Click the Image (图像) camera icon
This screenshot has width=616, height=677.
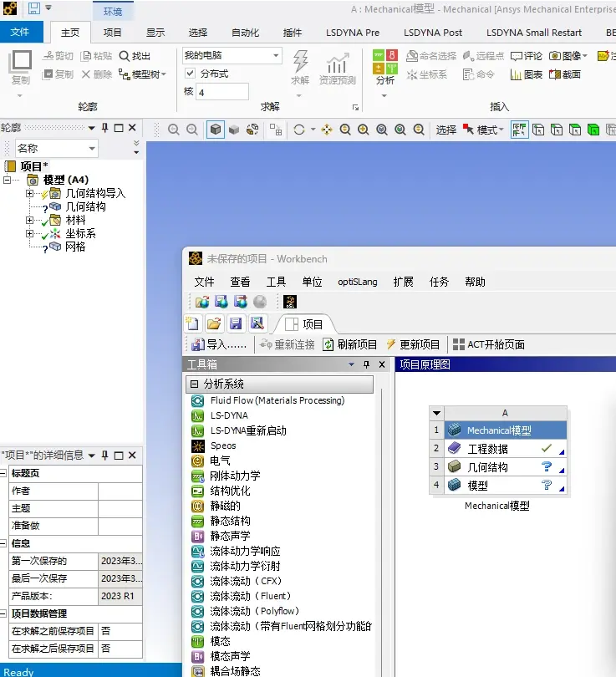(555, 56)
